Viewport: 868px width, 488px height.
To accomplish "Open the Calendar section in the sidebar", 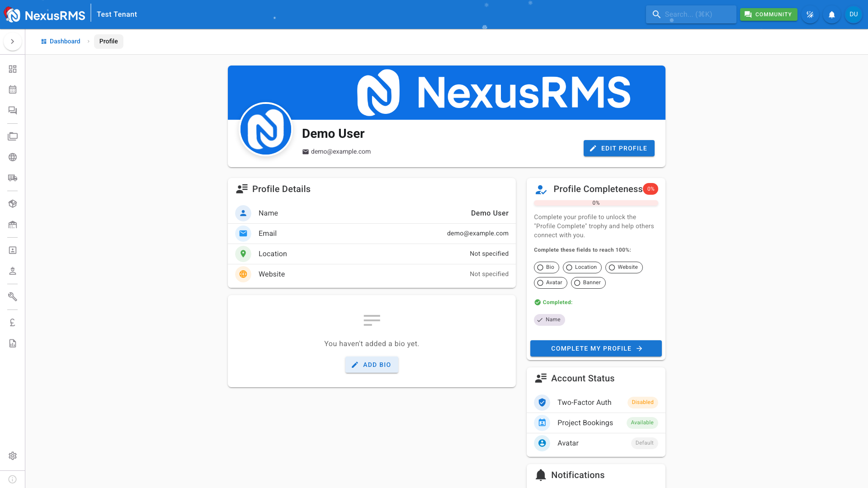I will tap(12, 89).
